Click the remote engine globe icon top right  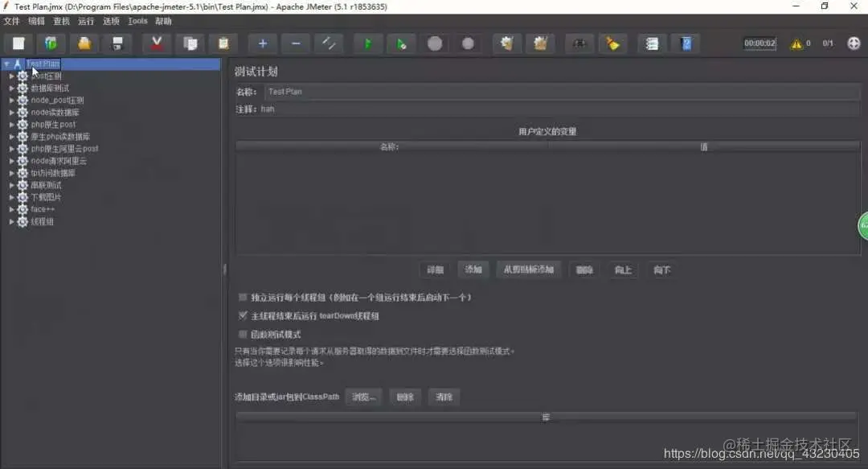click(x=854, y=43)
